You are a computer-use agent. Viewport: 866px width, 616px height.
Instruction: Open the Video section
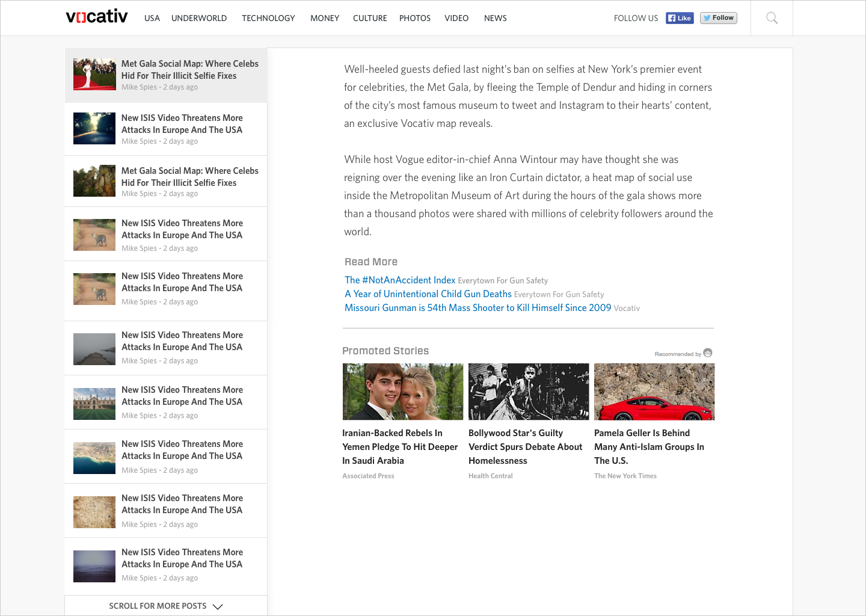pyautogui.click(x=456, y=18)
